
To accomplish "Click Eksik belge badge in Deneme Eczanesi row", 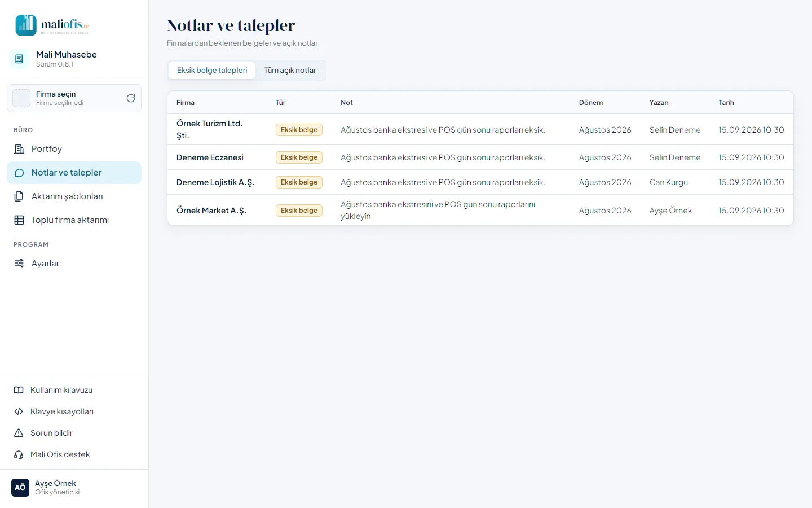I will pos(299,157).
